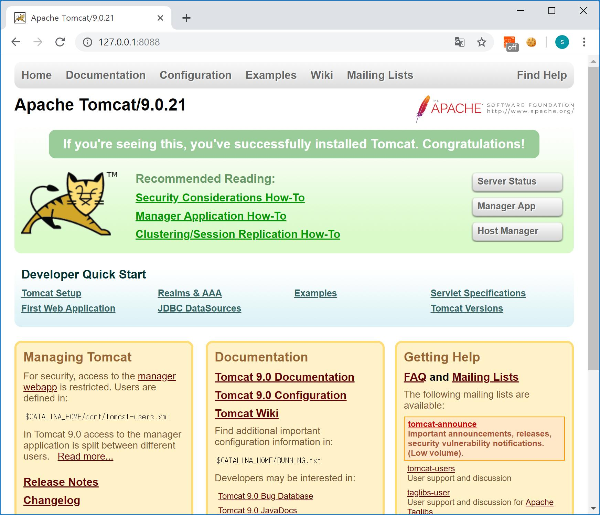
Task: Open Examples in the top navigation bar
Action: point(271,75)
